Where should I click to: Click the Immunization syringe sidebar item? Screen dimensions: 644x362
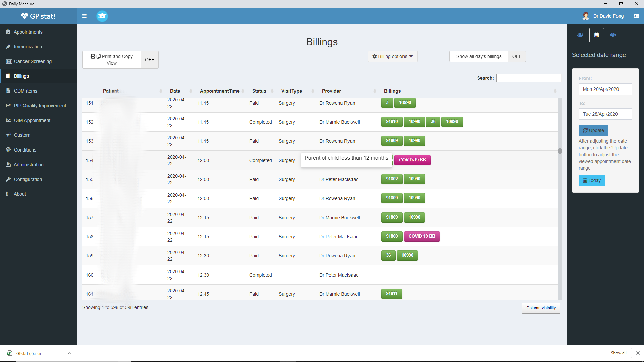click(28, 47)
